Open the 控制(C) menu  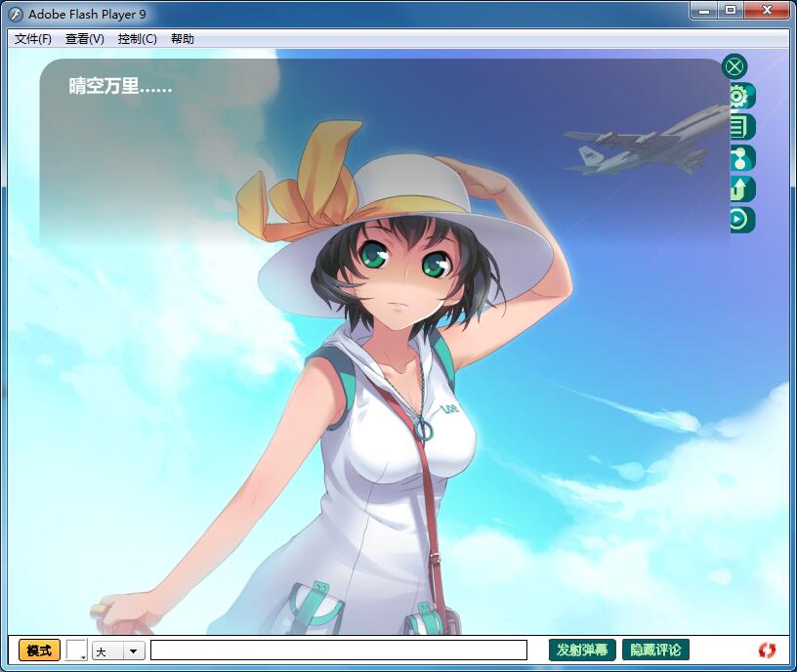pyautogui.click(x=138, y=39)
